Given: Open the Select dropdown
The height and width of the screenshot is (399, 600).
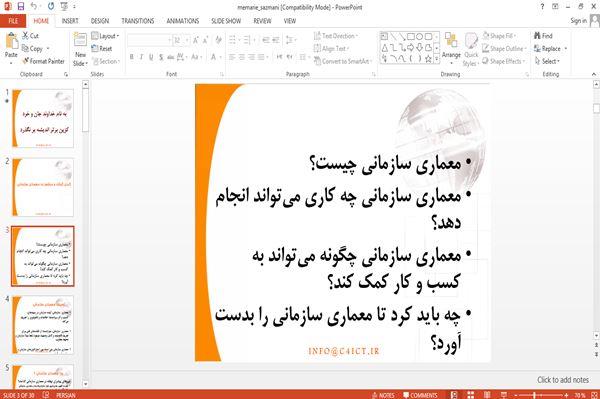Looking at the screenshot, I should [x=547, y=61].
